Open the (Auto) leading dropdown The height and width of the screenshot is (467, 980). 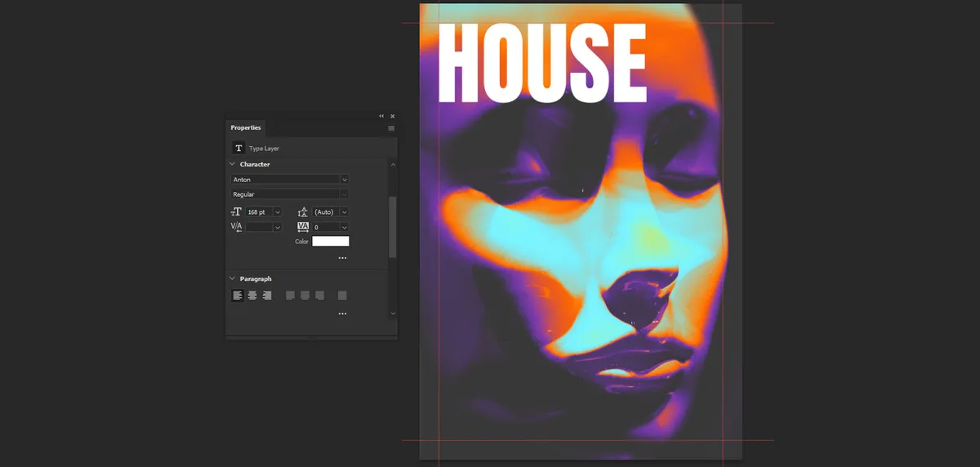click(345, 212)
